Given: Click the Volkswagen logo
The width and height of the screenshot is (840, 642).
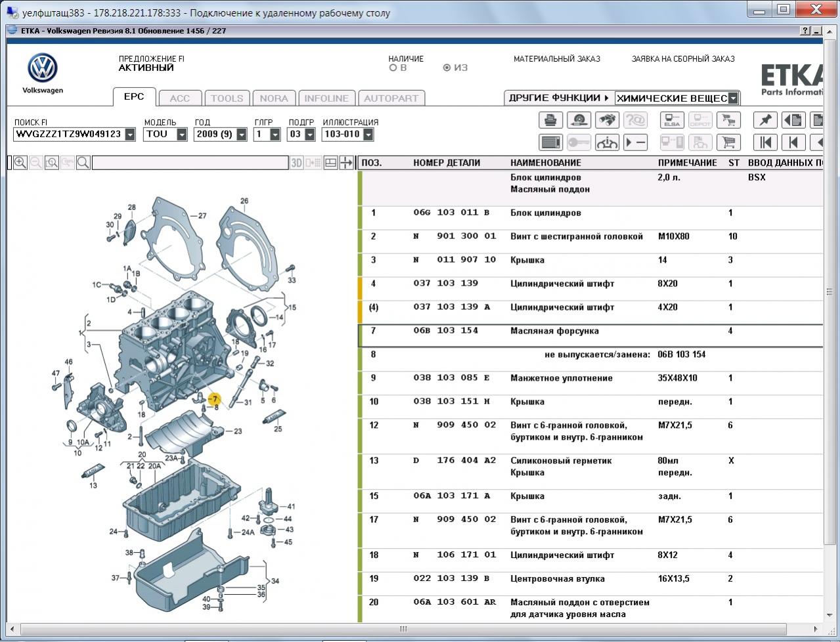Looking at the screenshot, I should click(x=43, y=69).
